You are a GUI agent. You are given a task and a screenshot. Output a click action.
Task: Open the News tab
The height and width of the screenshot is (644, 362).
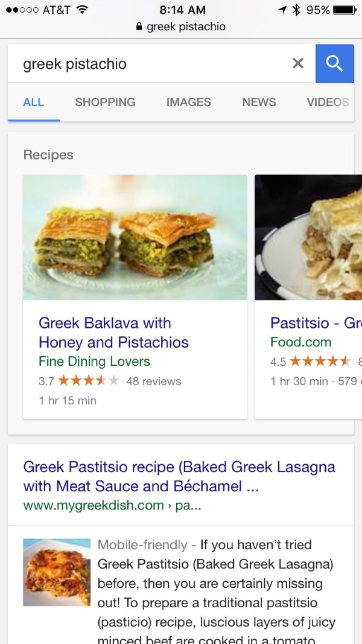click(x=259, y=102)
